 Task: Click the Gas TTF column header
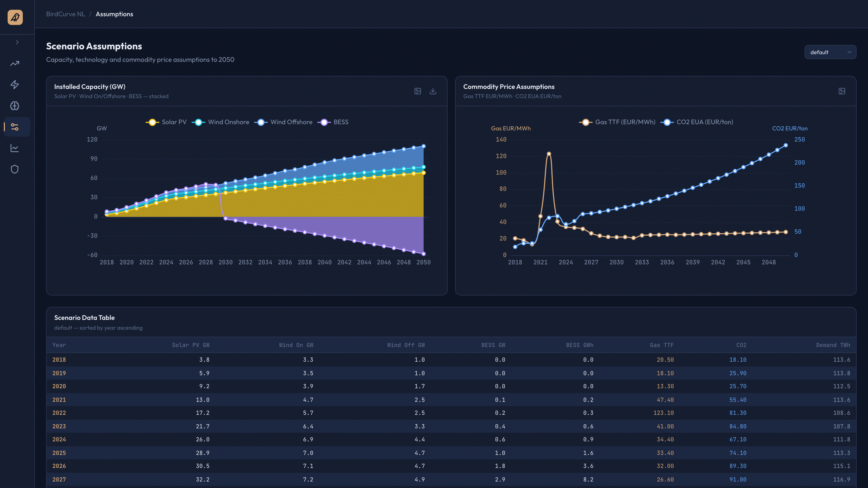pyautogui.click(x=662, y=345)
